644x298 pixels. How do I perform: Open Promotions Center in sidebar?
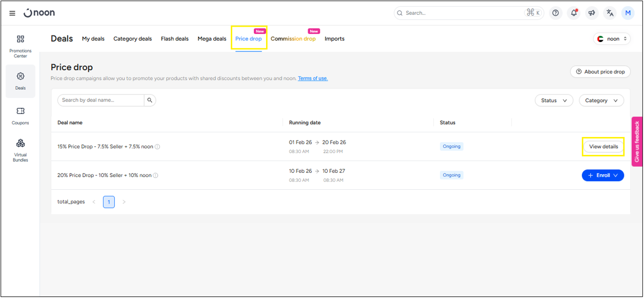pyautogui.click(x=21, y=45)
